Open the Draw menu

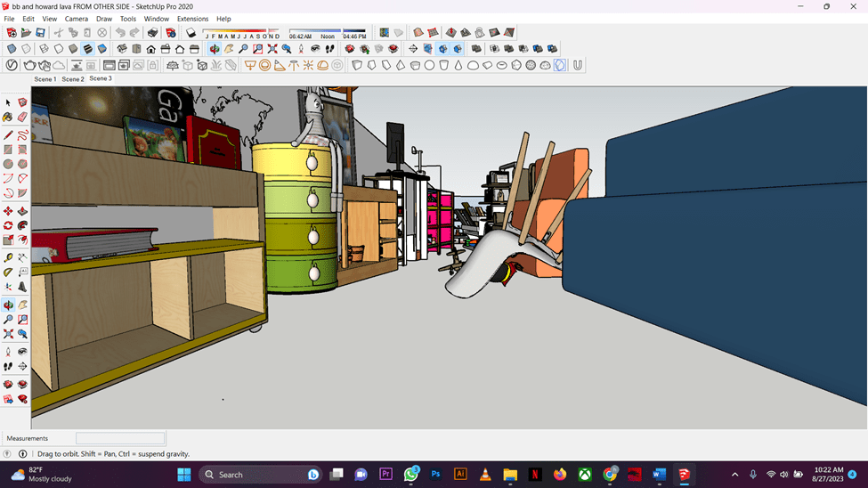pos(104,19)
